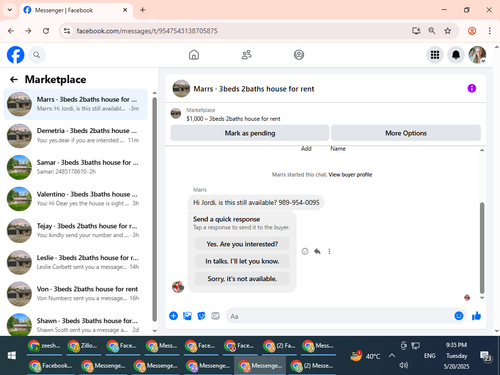This screenshot has height=375, width=500.
Task: Open the Groups icon in top navigation
Action: point(299,55)
